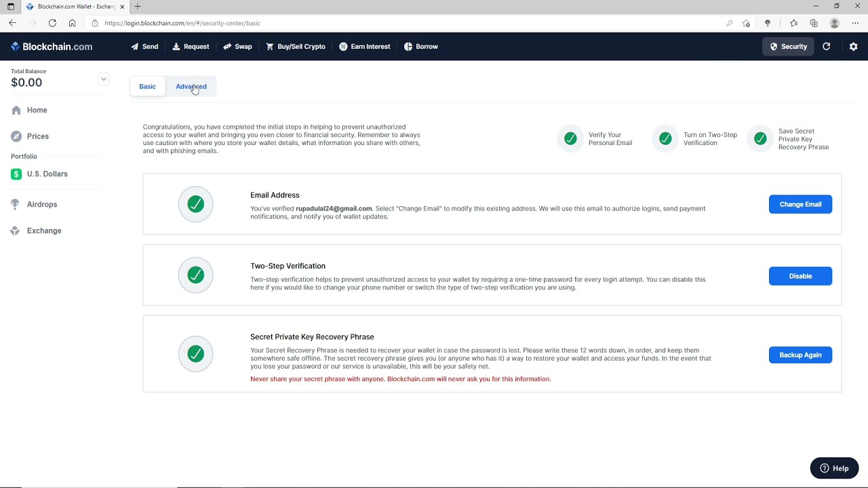Click the Security button in the navbar
The width and height of the screenshot is (868, 488).
pos(788,47)
